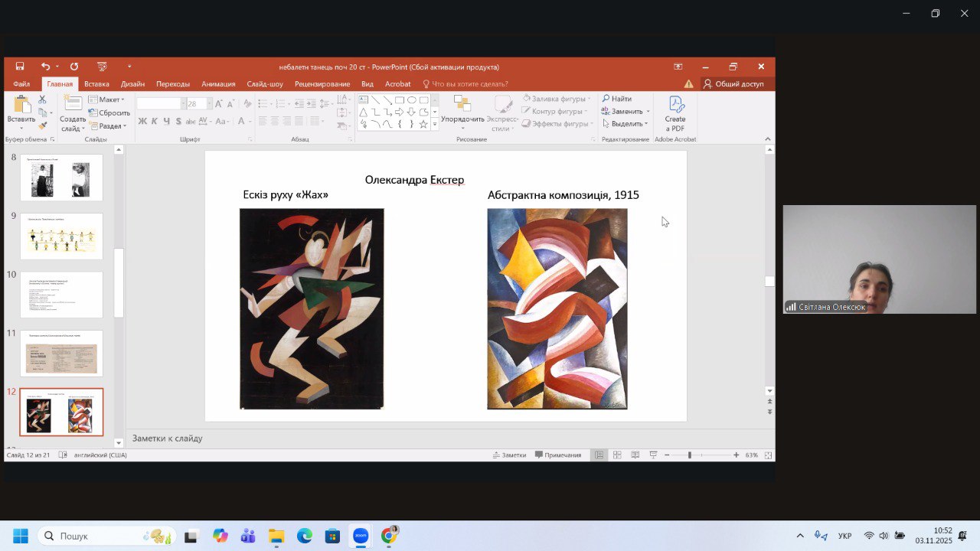Click the Undo arrow icon
This screenshot has height=551, width=980.
[x=45, y=67]
